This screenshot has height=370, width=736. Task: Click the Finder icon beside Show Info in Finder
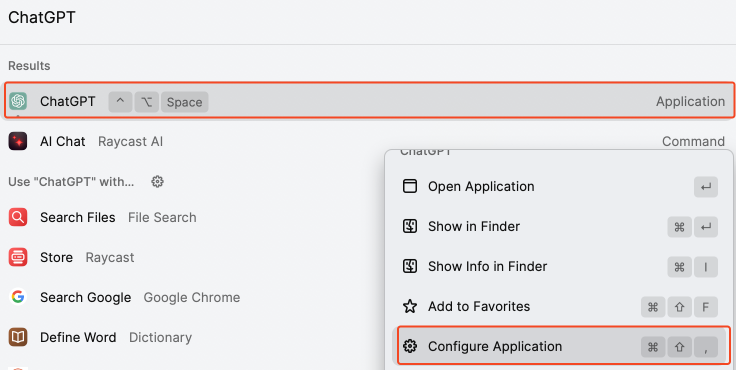pos(410,266)
